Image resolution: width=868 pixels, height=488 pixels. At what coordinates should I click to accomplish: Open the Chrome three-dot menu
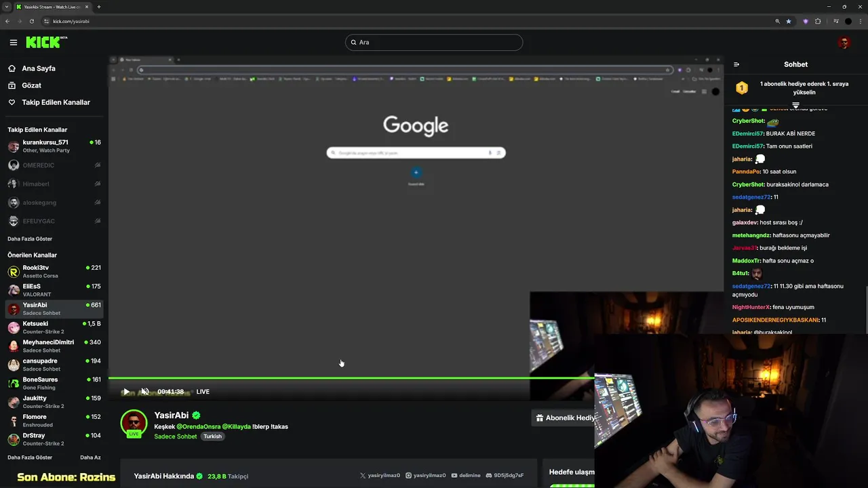pos(860,21)
